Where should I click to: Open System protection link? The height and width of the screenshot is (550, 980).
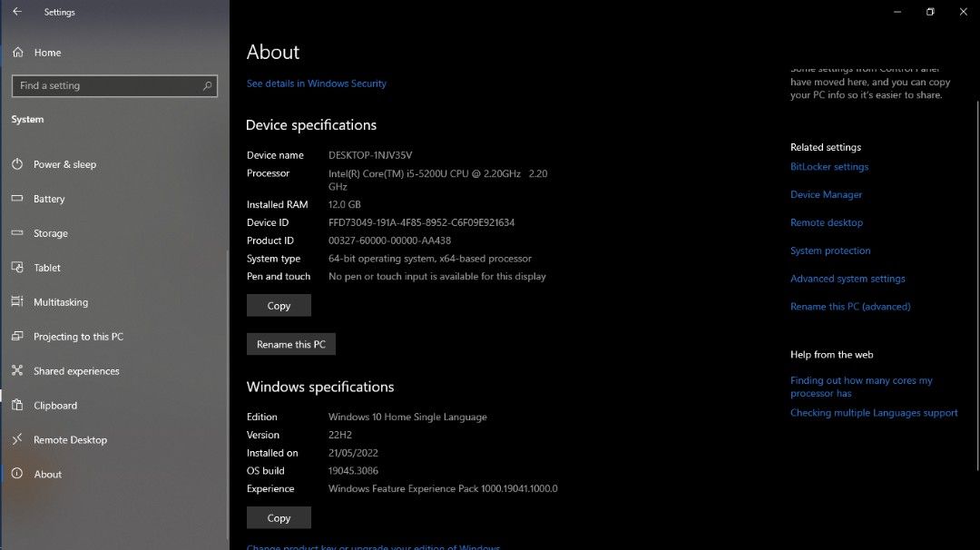point(830,250)
